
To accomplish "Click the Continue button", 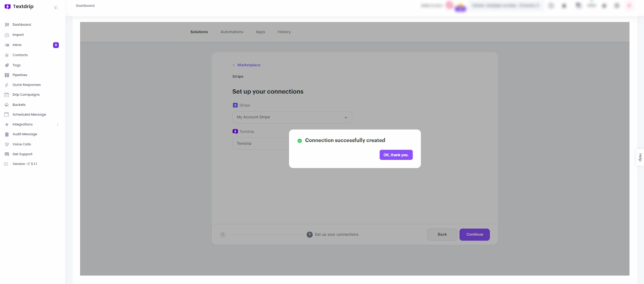I will [x=475, y=235].
